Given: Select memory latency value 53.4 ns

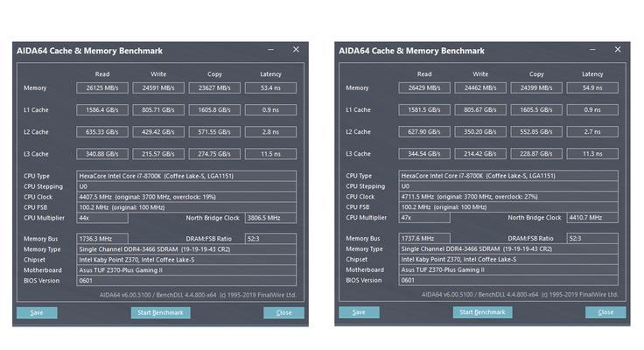Looking at the screenshot, I should click(x=270, y=87).
